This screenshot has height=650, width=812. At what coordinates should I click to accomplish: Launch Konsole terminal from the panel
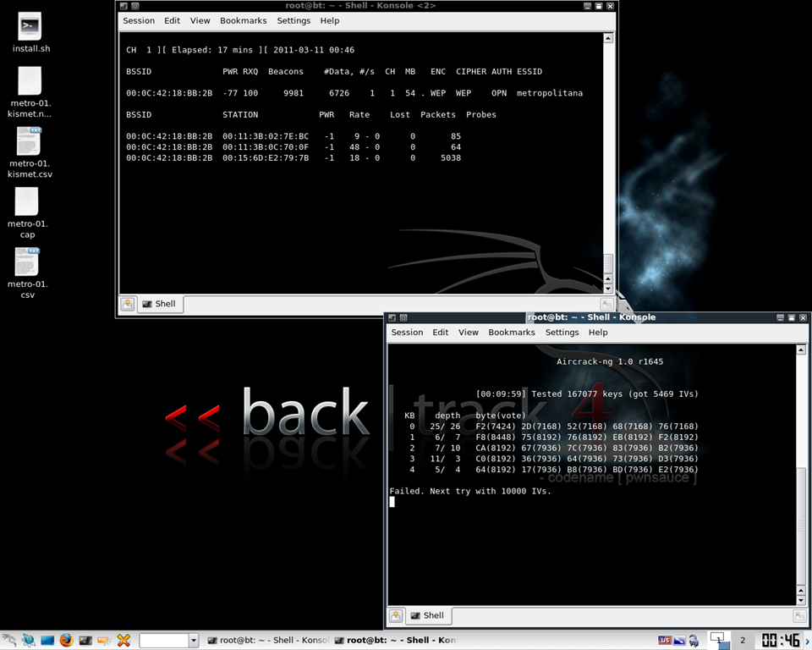click(85, 640)
